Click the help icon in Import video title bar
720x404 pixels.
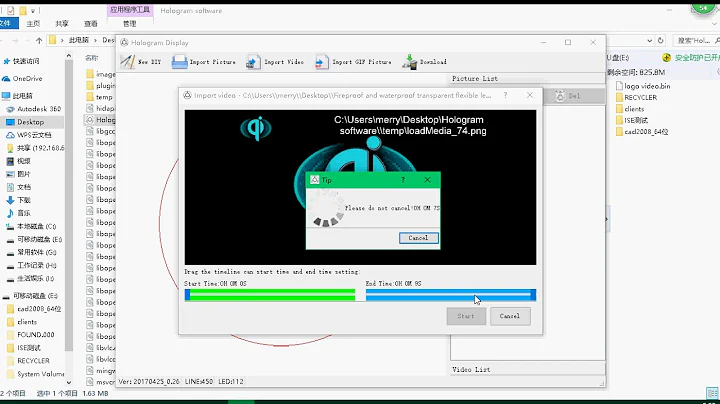click(x=505, y=95)
